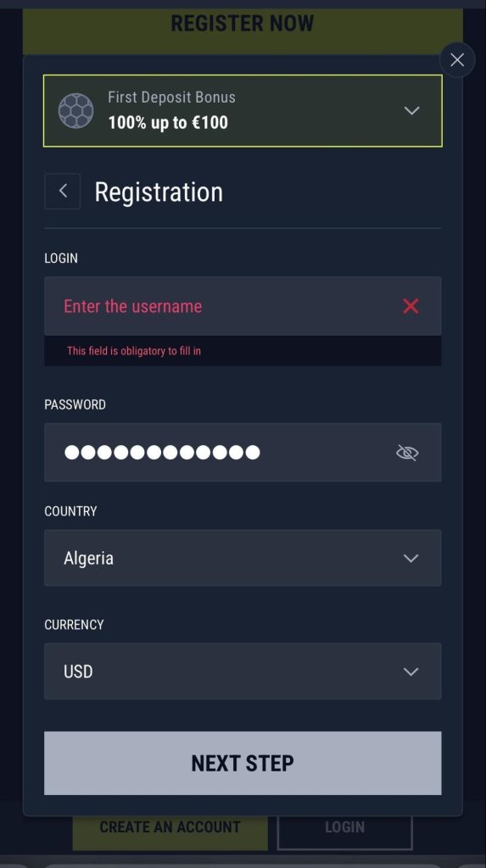Click the NEXT STEP button
The height and width of the screenshot is (868, 486).
point(243,764)
